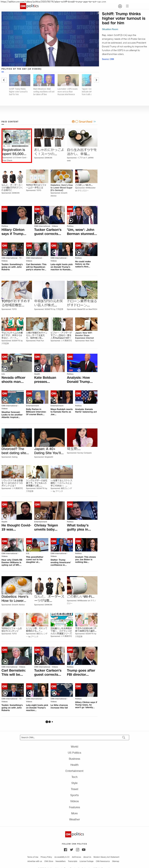
Task: Go to Health in footer navigation
Action: 75,765
